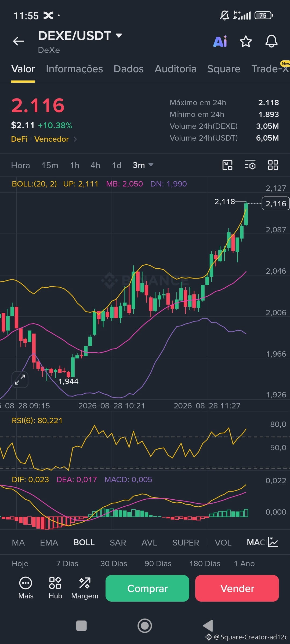Screen dimensions: 290x644
Task: Open the chart picture-in-picture icon
Action: click(227, 165)
